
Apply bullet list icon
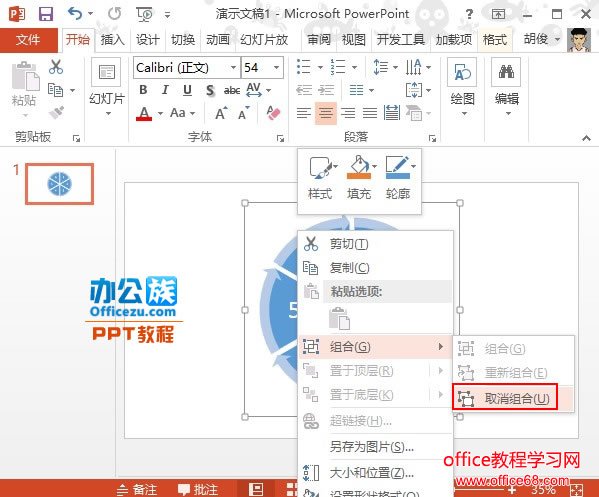[304, 67]
